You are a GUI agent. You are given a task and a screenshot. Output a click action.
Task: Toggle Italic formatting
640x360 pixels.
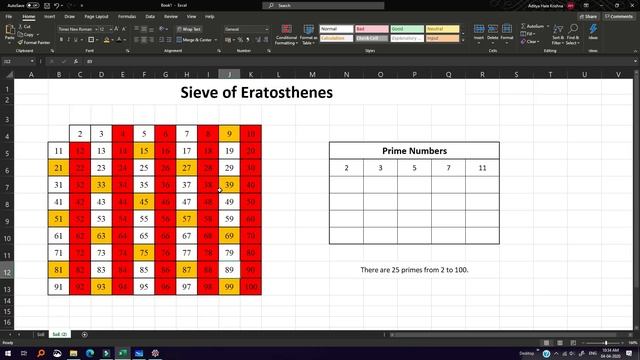coord(68,40)
